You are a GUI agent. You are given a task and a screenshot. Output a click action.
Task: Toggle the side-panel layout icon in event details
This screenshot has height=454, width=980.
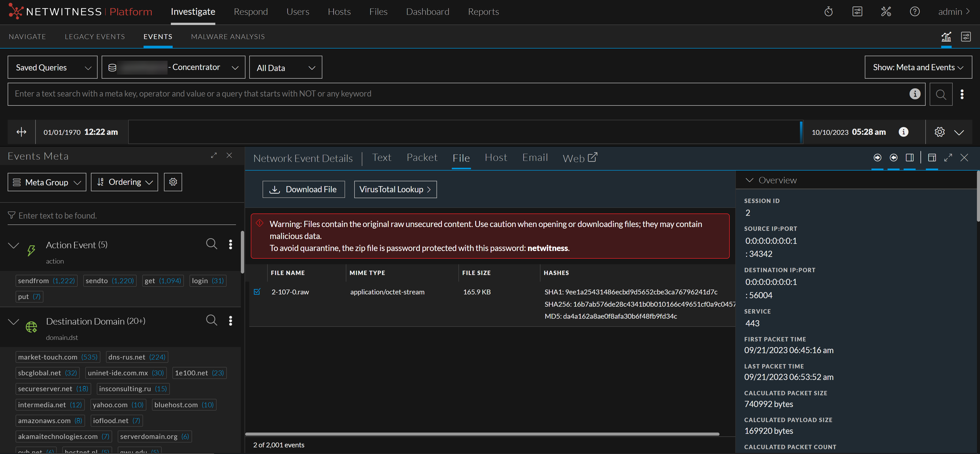point(910,157)
